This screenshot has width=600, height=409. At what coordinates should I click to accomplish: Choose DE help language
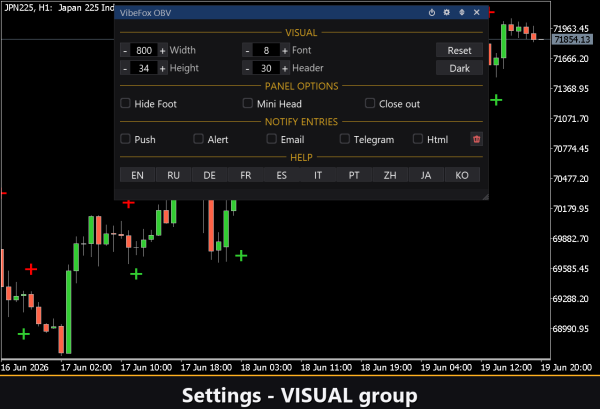tap(209, 175)
